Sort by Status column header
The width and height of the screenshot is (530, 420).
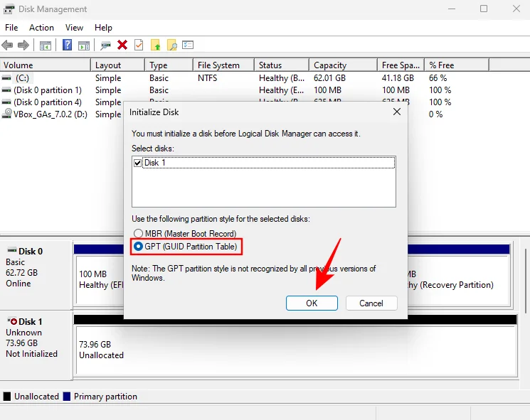coord(282,65)
